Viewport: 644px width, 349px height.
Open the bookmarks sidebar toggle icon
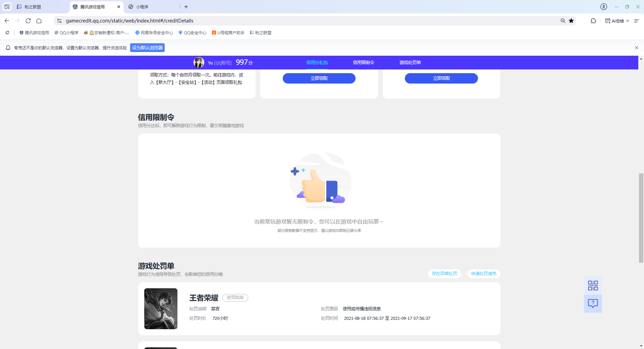click(x=7, y=33)
